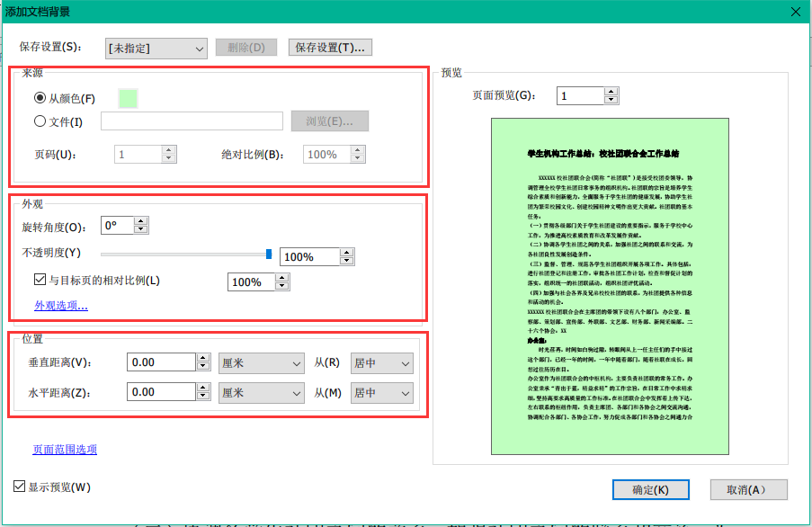Screen dimensions: 812x527
Task: Click the 取消(A) button
Action: pos(748,490)
